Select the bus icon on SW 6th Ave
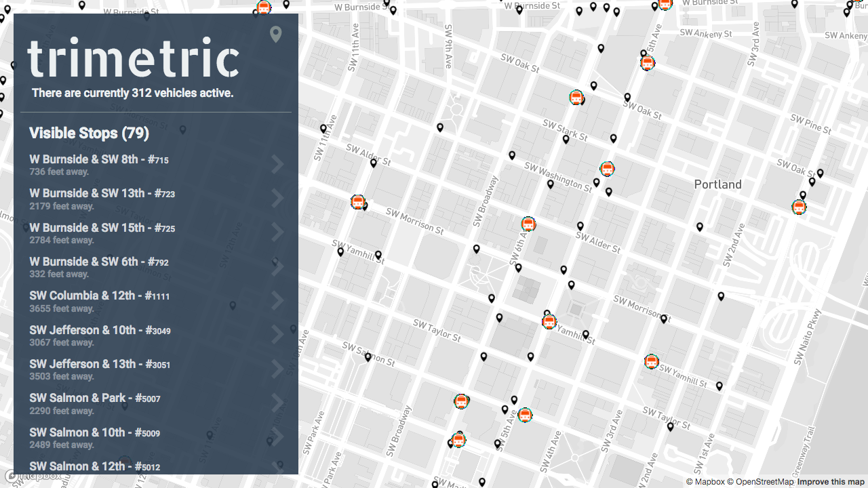This screenshot has height=488, width=868. tap(528, 224)
